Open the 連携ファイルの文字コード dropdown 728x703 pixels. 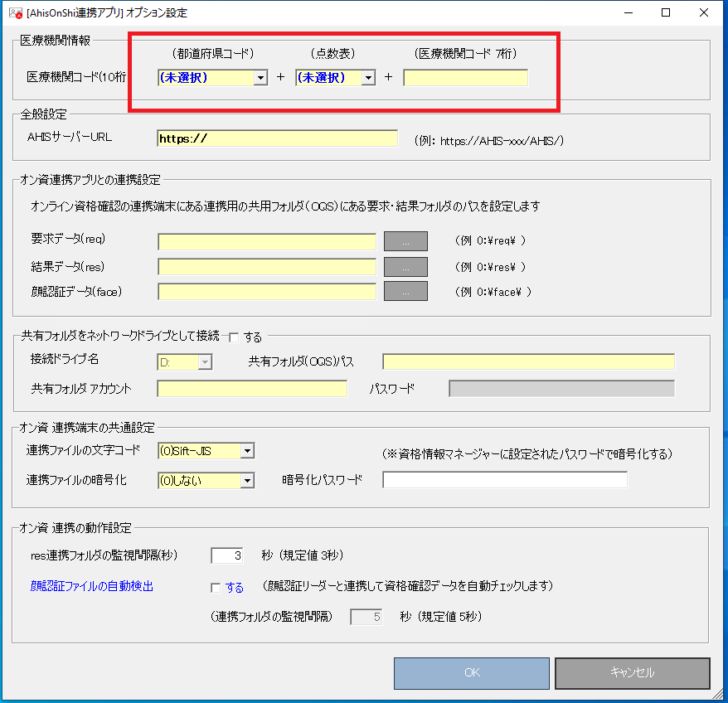(206, 451)
